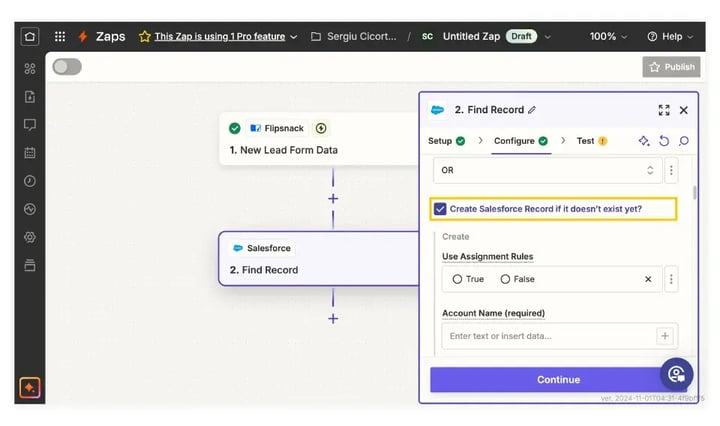Open This Zap is using 1 Pro feature link
This screenshot has height=426, width=720.
coord(219,36)
